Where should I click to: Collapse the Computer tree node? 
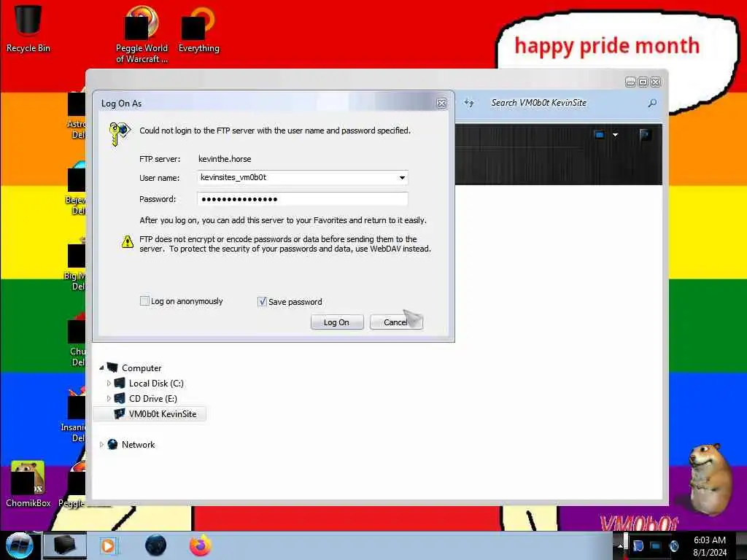point(101,367)
